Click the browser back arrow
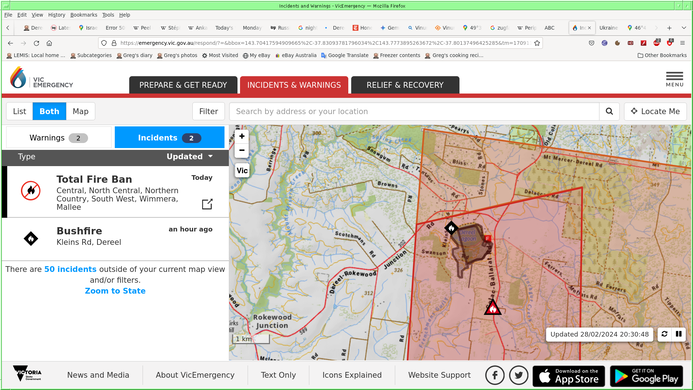 pos(11,43)
